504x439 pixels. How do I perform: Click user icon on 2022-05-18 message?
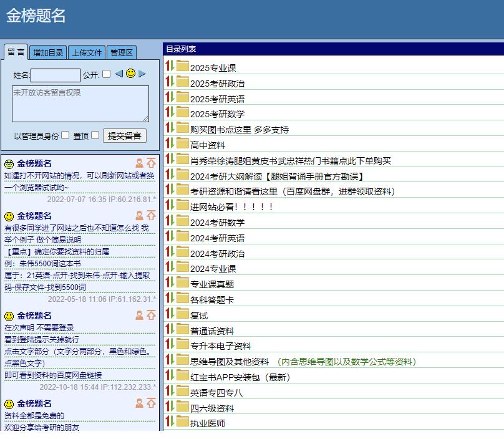[x=140, y=215]
